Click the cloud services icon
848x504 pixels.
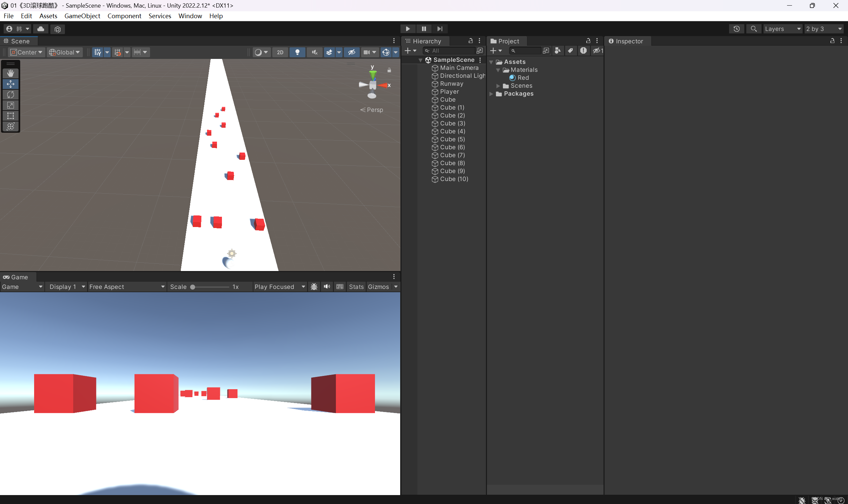(x=41, y=29)
